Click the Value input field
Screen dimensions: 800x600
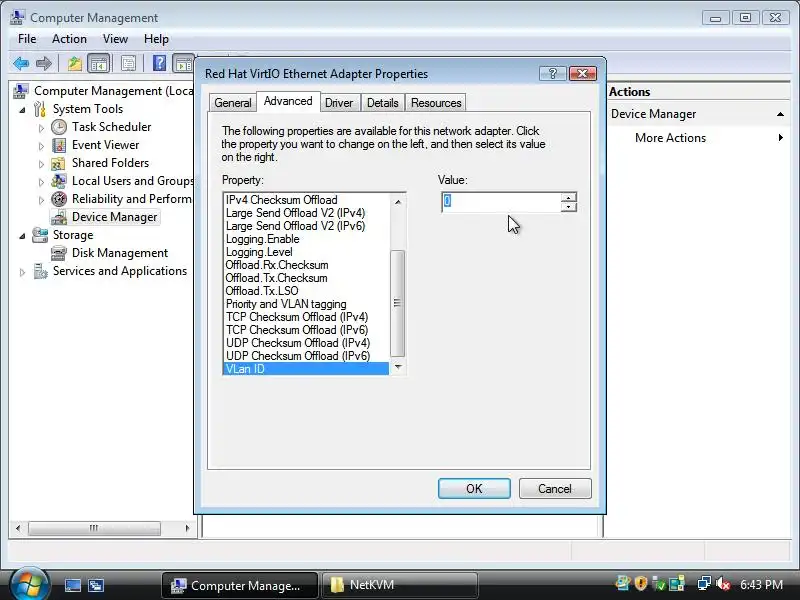[x=502, y=202]
